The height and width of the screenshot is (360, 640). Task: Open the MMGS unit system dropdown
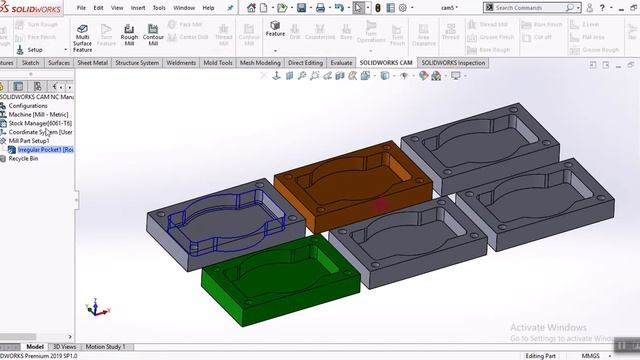[610, 356]
